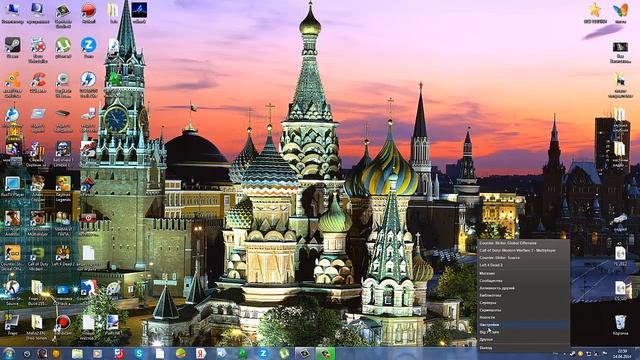Show hidden tray icons arrow
This screenshot has height=360, width=640.
(x=564, y=353)
